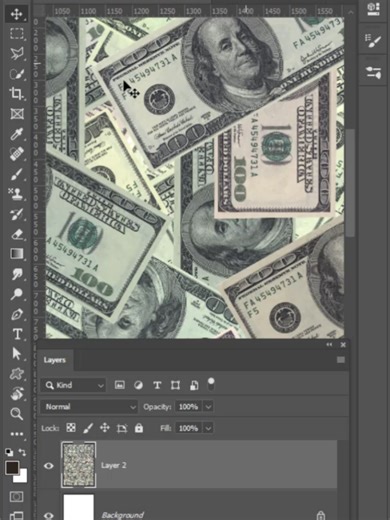This screenshot has height=520, width=390.
Task: Select the Pen tool
Action: point(16,314)
